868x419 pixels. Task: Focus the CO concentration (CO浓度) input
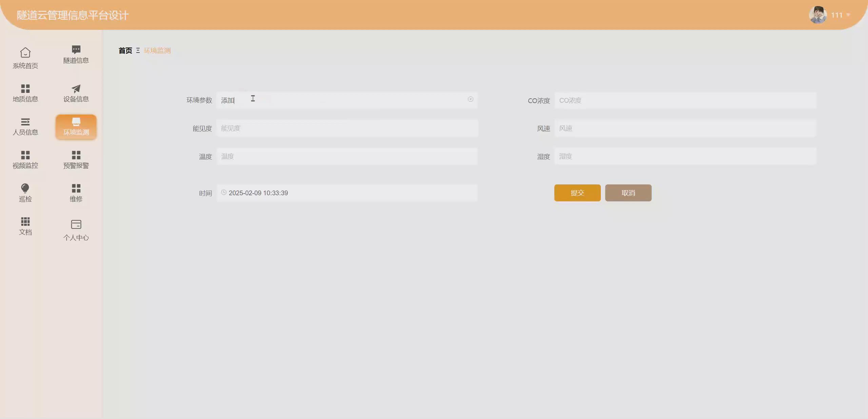click(685, 100)
